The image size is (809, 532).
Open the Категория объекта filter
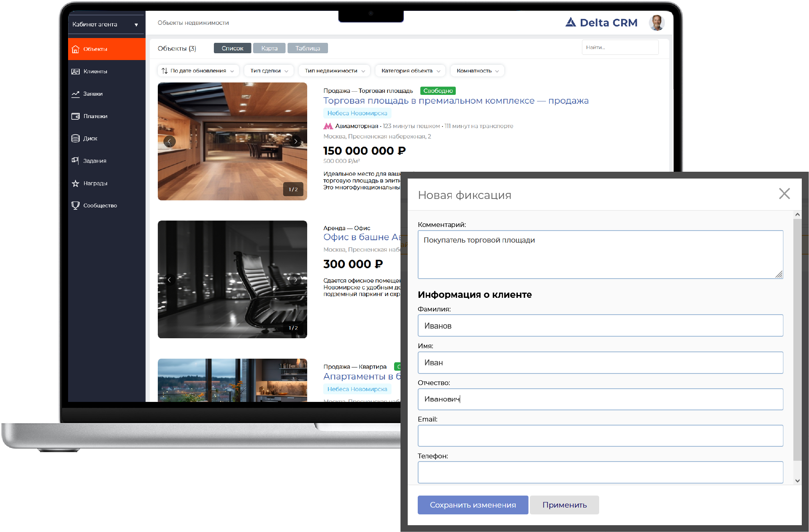coord(411,71)
